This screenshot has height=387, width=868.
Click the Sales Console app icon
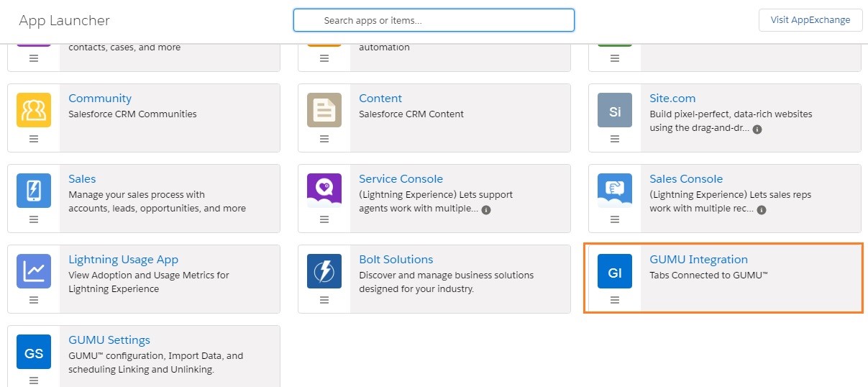point(615,191)
